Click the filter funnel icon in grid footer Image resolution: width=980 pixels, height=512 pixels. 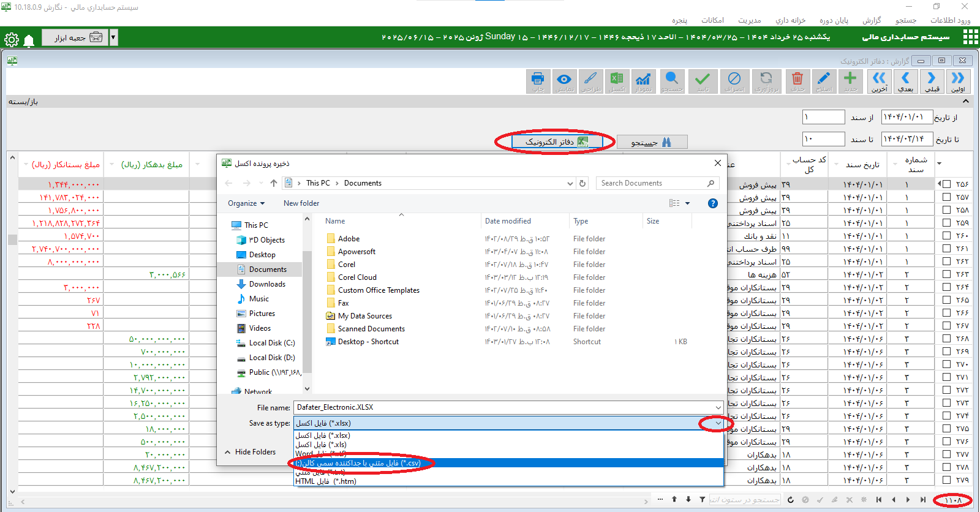[x=702, y=500]
